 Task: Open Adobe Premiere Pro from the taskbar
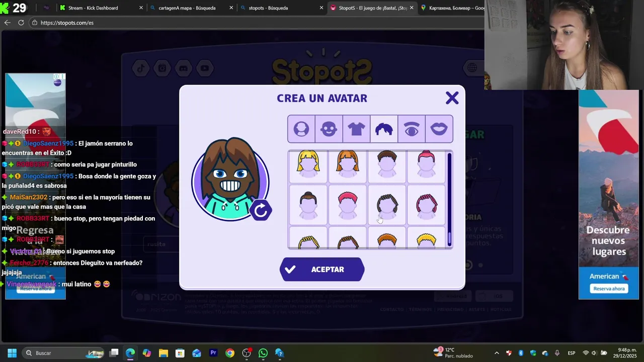pos(213,353)
